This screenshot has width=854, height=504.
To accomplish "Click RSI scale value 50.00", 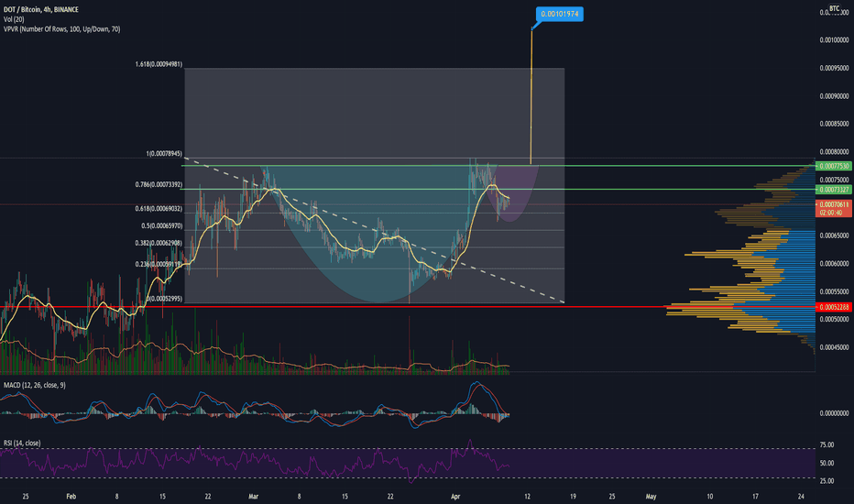I will pyautogui.click(x=827, y=463).
